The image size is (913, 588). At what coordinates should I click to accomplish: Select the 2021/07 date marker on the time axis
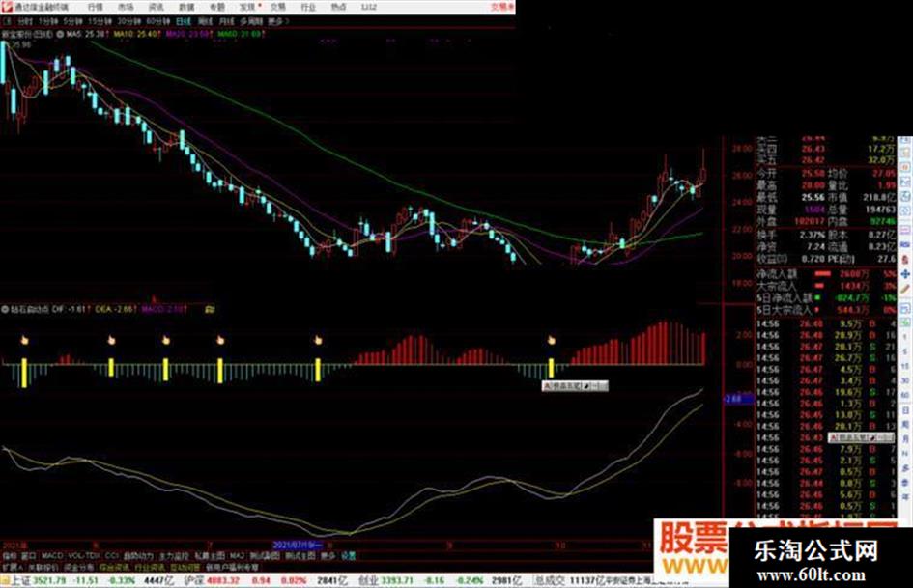point(297,546)
